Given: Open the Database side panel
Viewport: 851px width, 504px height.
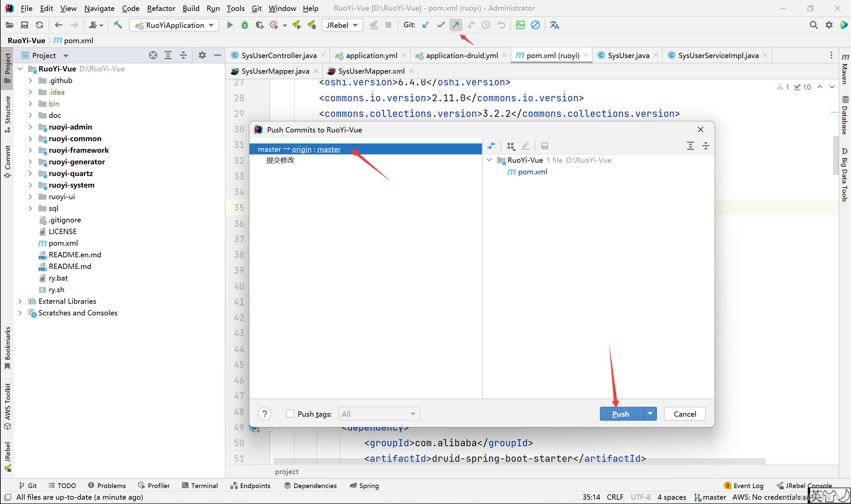Looking at the screenshot, I should point(845,116).
